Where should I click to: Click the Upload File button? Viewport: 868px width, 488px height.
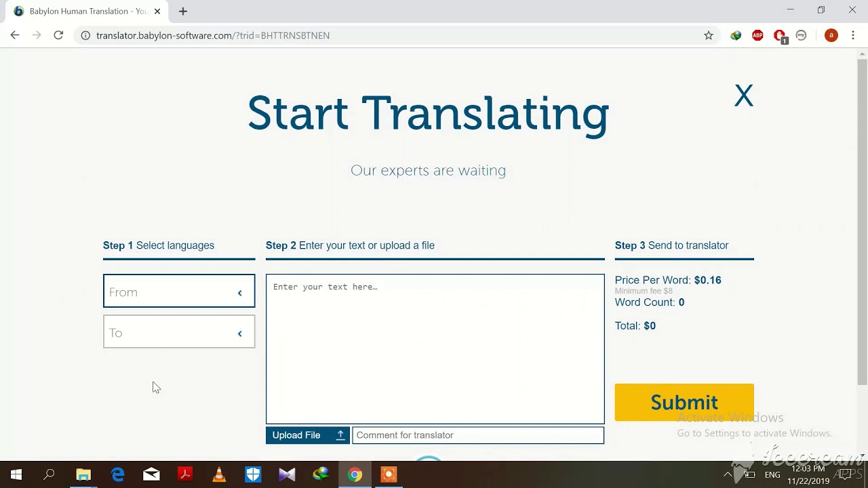(307, 435)
